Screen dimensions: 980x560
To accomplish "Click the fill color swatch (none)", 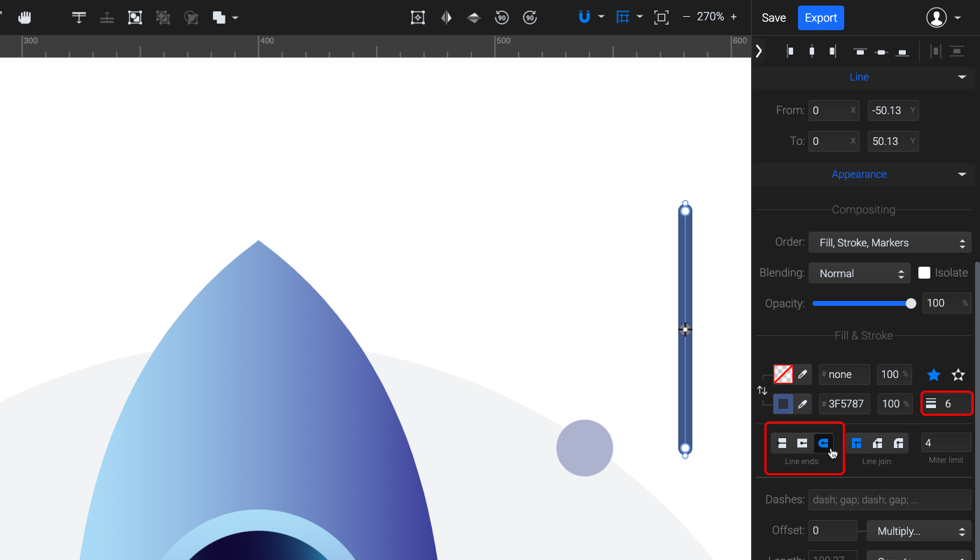I will click(x=783, y=374).
